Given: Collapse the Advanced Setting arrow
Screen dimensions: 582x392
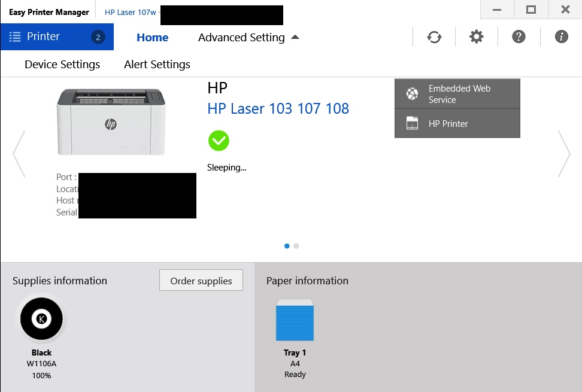Looking at the screenshot, I should point(295,37).
